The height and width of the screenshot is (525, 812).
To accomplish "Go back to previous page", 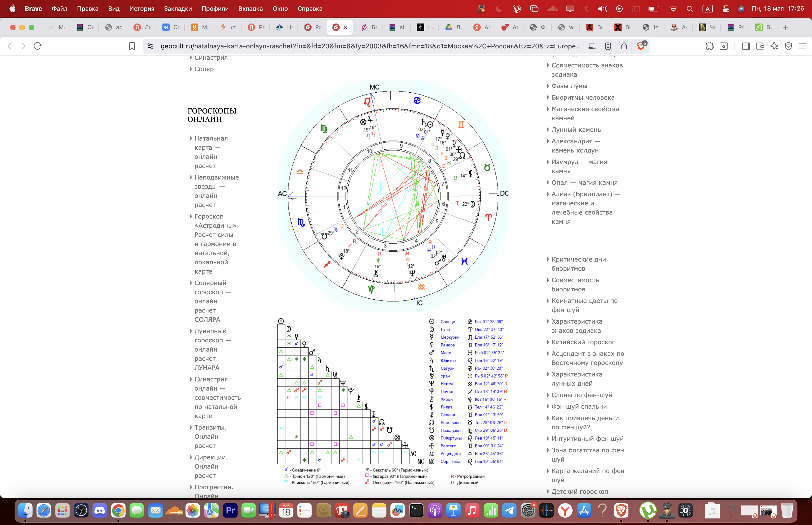I will pos(10,46).
